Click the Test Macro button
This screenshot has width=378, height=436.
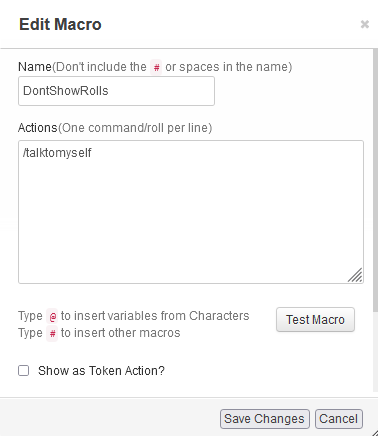tap(315, 320)
